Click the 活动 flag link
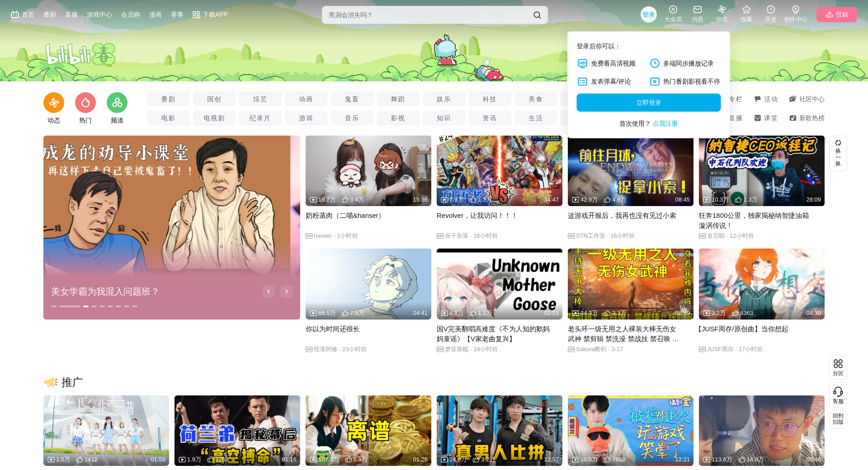Screen dimensions: 868x470 coord(766,99)
